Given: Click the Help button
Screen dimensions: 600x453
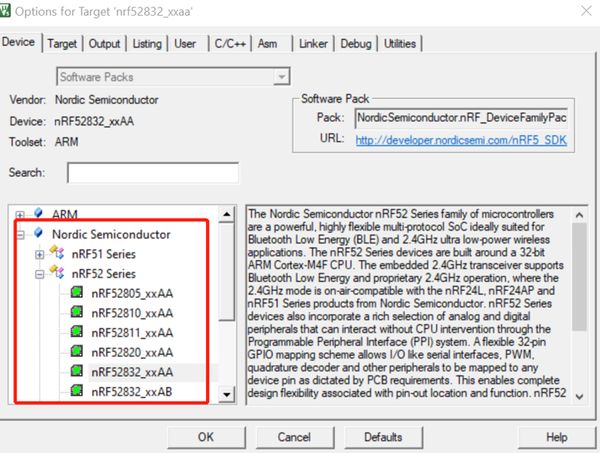Looking at the screenshot, I should pos(557,437).
